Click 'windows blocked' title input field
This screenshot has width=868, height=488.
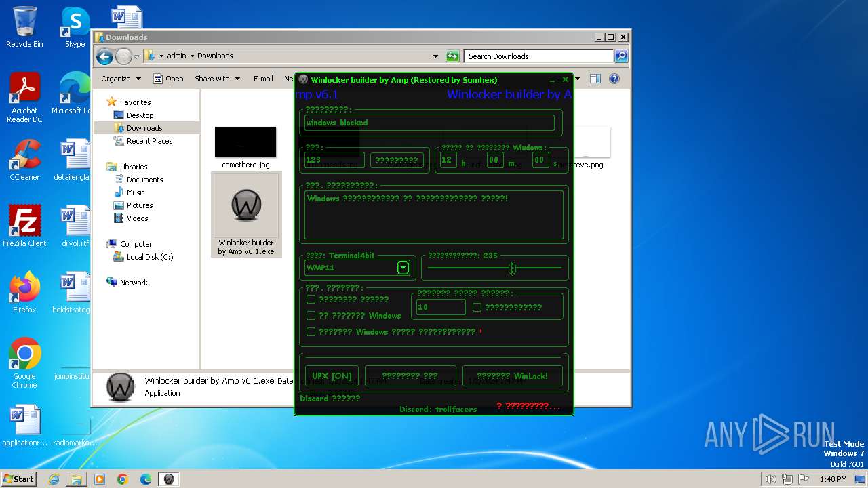[x=429, y=123]
